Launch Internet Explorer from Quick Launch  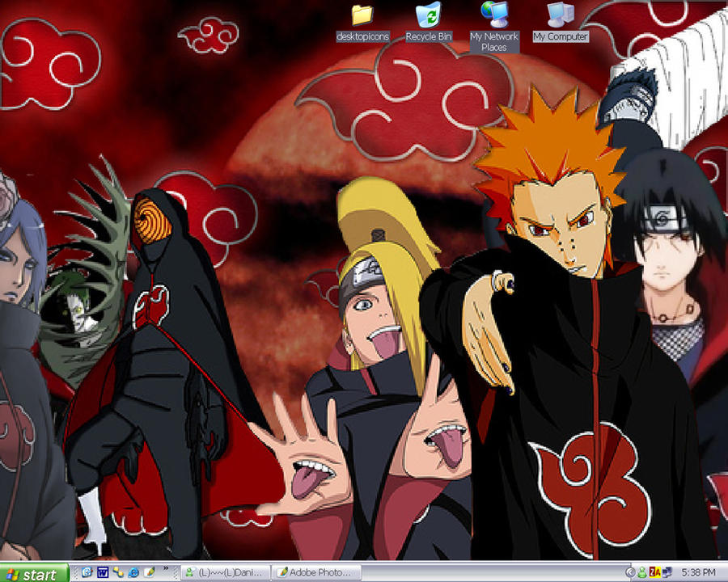point(133,572)
